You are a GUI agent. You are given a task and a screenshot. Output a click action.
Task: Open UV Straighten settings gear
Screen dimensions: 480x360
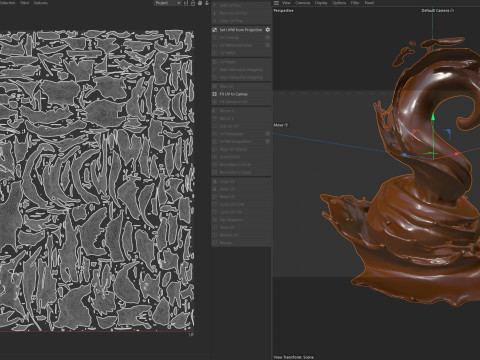click(x=268, y=134)
